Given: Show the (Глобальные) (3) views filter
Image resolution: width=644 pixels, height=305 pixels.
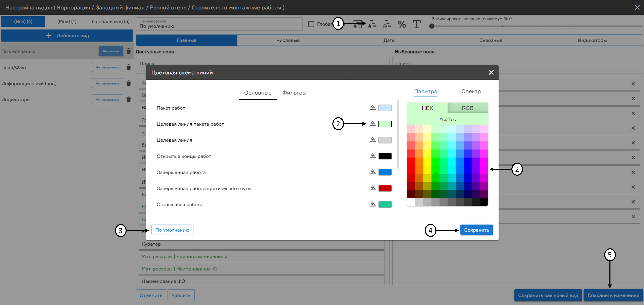Looking at the screenshot, I should point(111,21).
